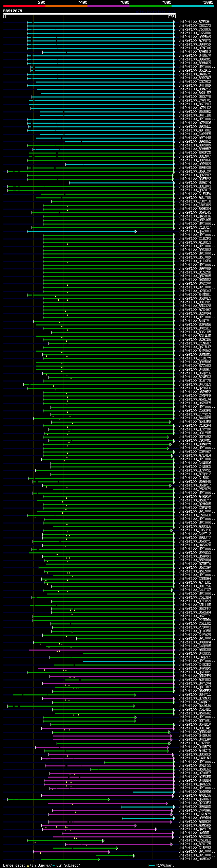Select label UniRef100_B3L341

[x=195, y=728]
